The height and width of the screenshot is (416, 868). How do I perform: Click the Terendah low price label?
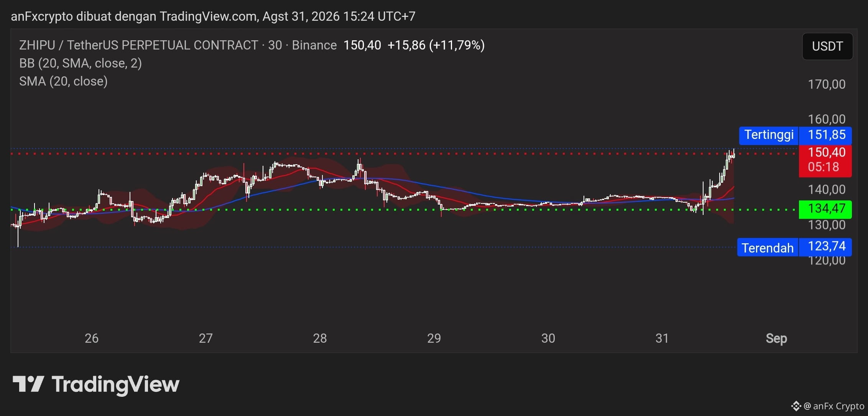(x=768, y=248)
